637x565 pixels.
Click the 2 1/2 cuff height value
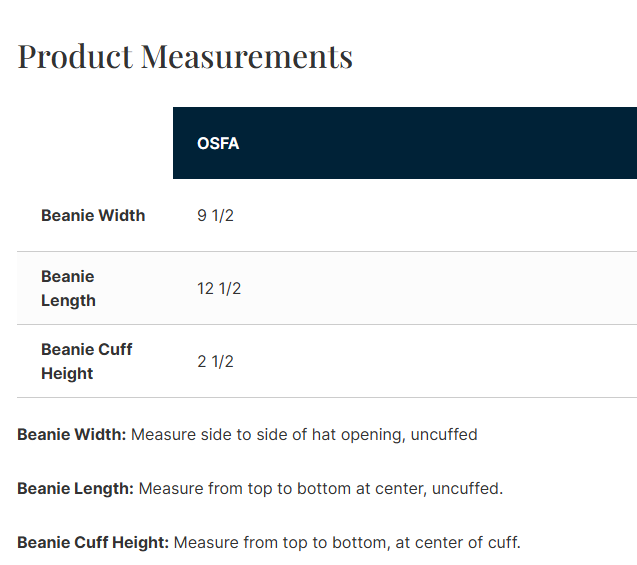coord(215,361)
